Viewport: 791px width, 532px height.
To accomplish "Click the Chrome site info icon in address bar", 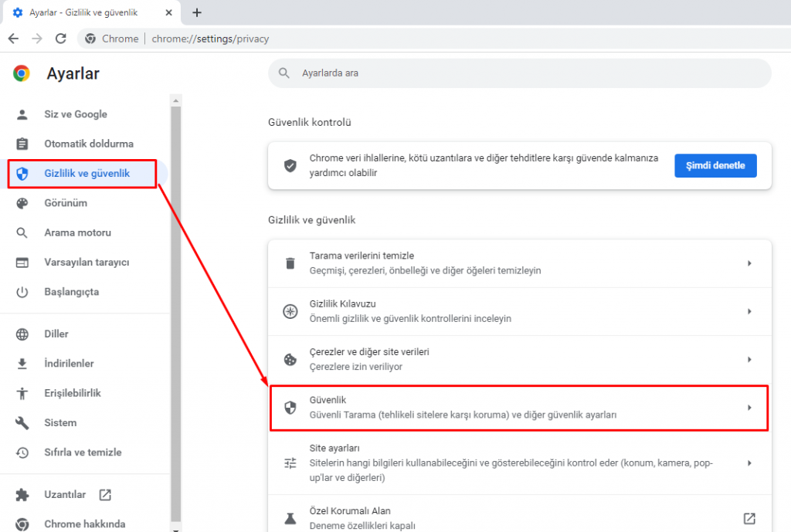I will [90, 39].
